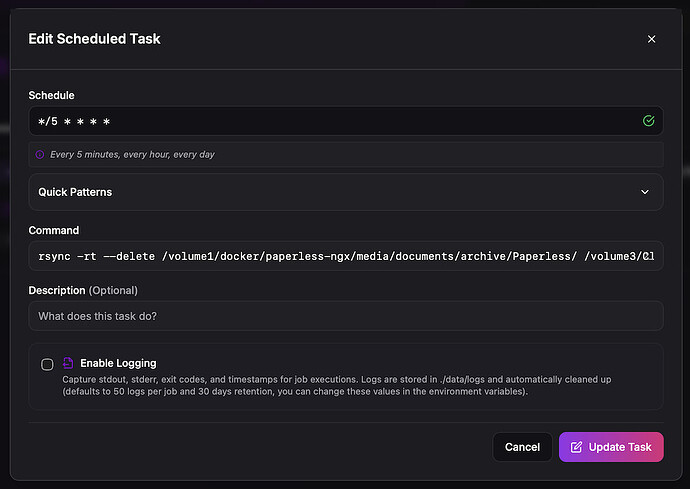
Task: Select the Description optional text box
Action: click(x=345, y=316)
